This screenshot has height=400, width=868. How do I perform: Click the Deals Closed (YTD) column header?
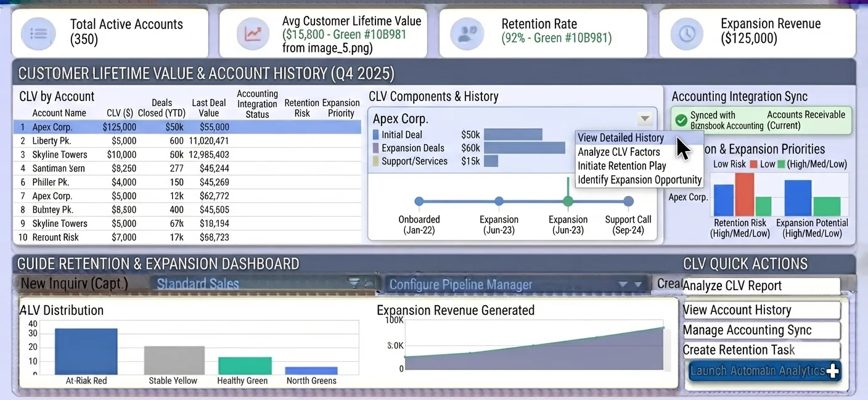click(162, 108)
